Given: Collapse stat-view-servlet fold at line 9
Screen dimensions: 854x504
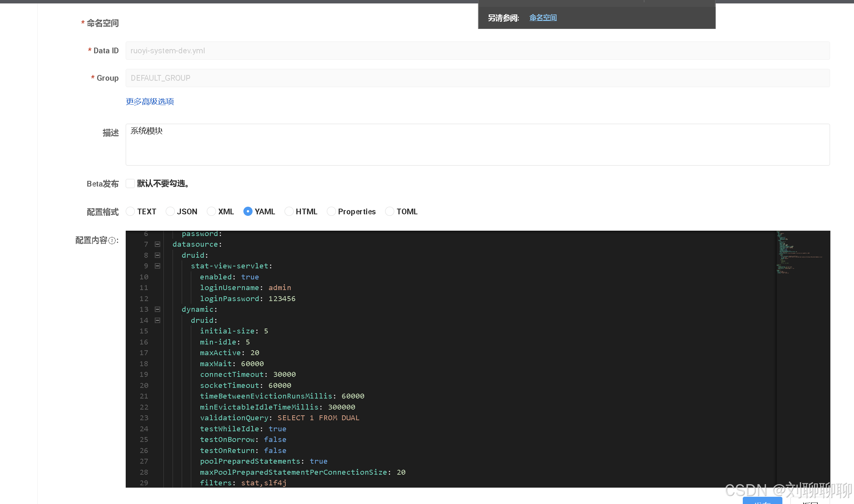Looking at the screenshot, I should 157,266.
